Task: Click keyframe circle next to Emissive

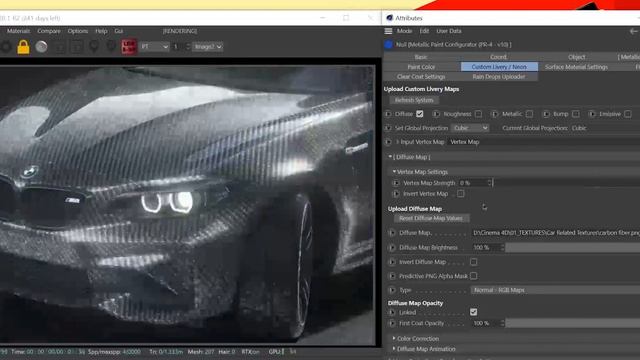Action: (x=592, y=114)
